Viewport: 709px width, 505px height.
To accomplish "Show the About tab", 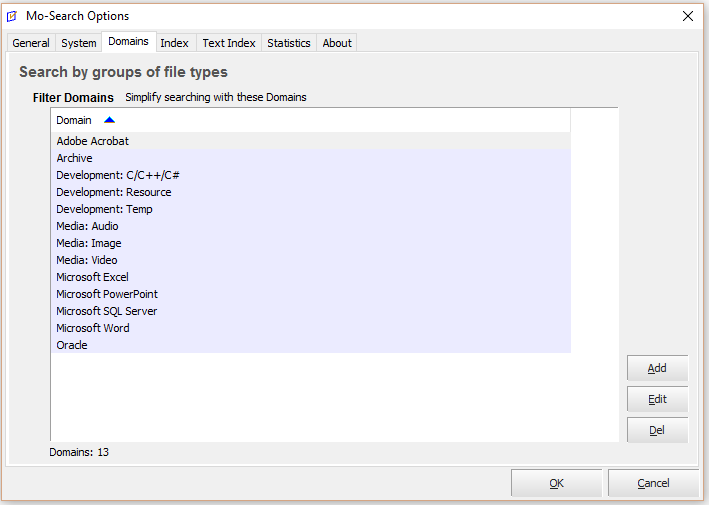I will click(337, 43).
